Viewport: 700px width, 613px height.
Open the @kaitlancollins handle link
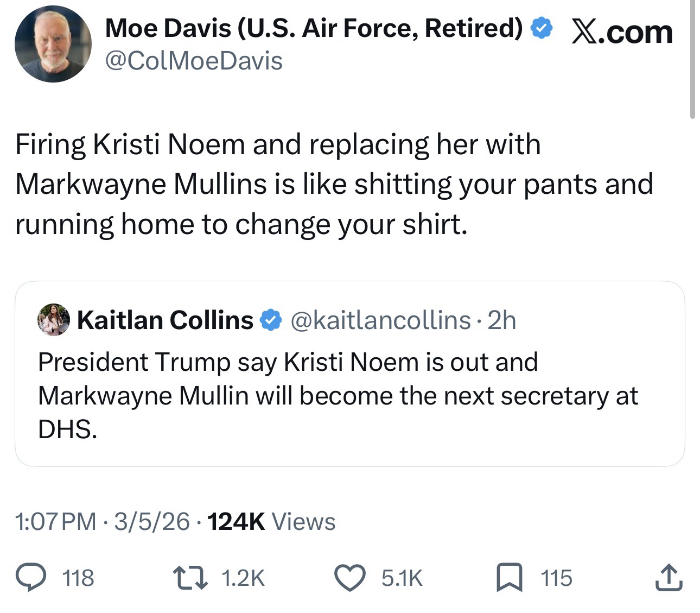click(x=380, y=320)
